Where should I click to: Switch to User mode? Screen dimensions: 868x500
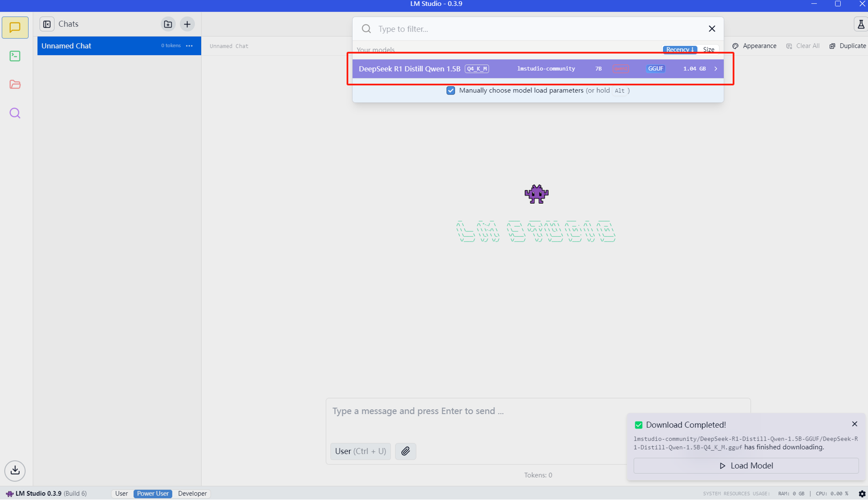pyautogui.click(x=121, y=494)
